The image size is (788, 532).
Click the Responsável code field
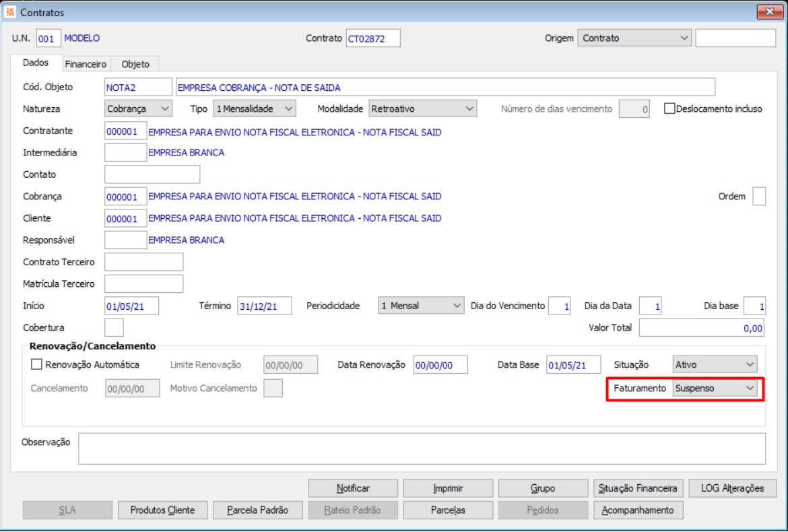[126, 240]
